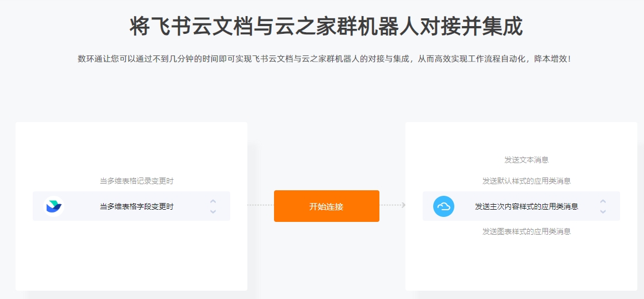Click dotted connector line right of 开始连接
Screen dimensions: 644x299
pos(390,205)
